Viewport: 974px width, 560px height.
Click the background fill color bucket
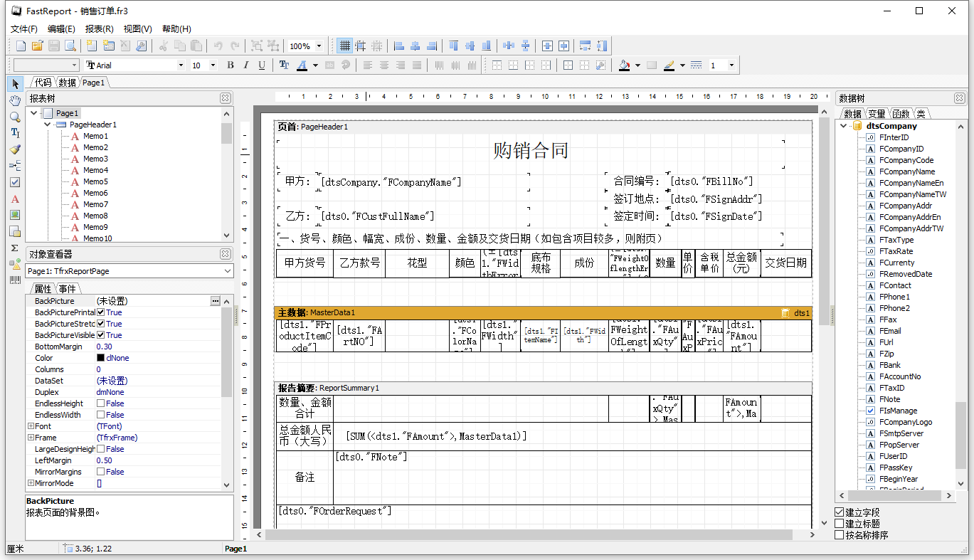[x=625, y=65]
